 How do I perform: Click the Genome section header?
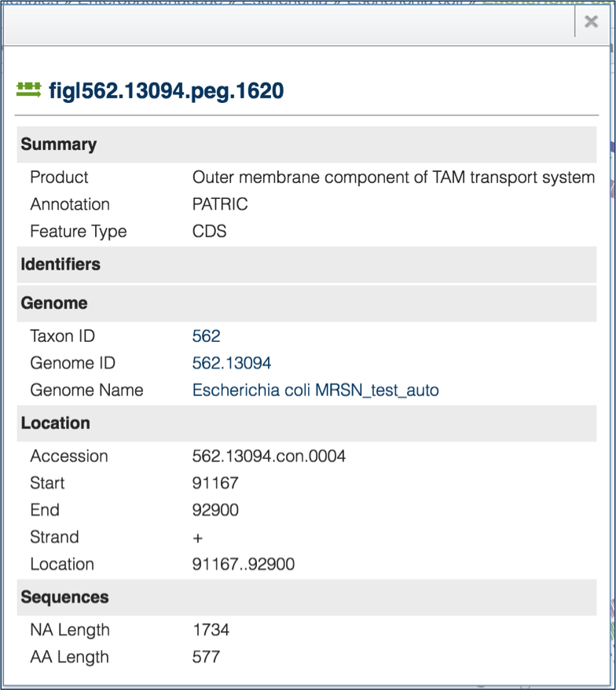point(54,303)
